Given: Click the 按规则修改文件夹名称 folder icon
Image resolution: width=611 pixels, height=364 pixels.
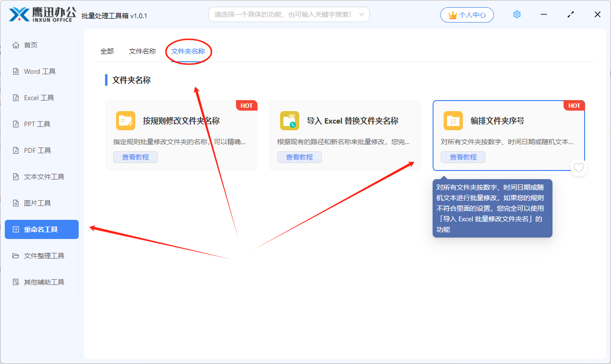Looking at the screenshot, I should click(x=126, y=121).
